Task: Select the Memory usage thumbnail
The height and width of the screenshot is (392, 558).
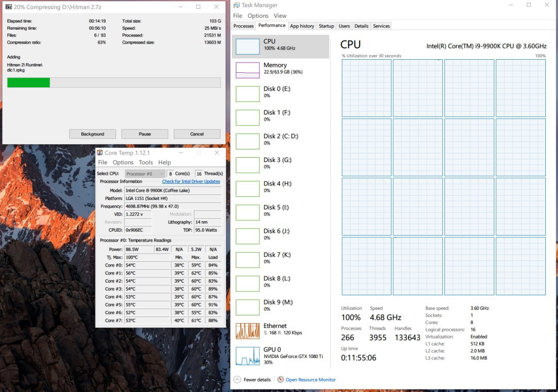Action: pos(248,70)
